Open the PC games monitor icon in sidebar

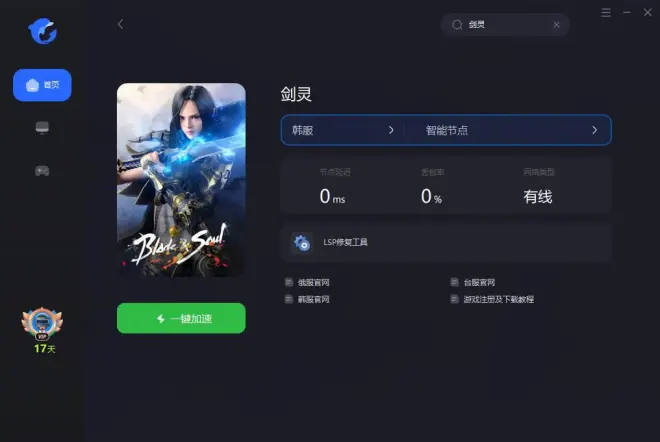pyautogui.click(x=42, y=127)
